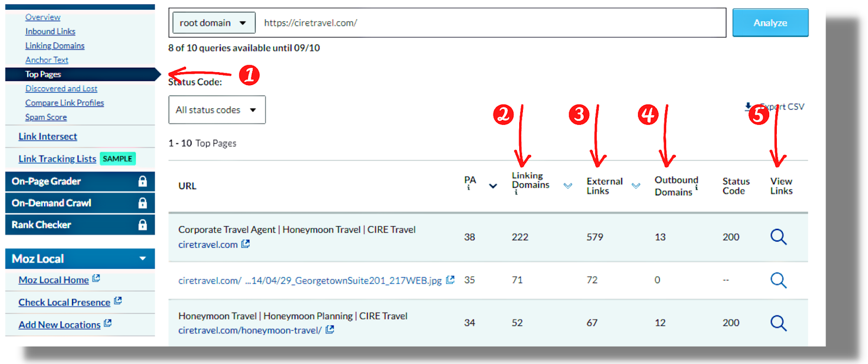Click lock icon on Rank Checker
Screen dimensions: 868x364
143,225
